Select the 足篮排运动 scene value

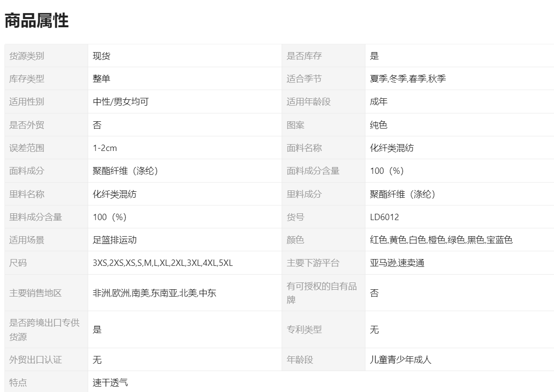point(115,240)
